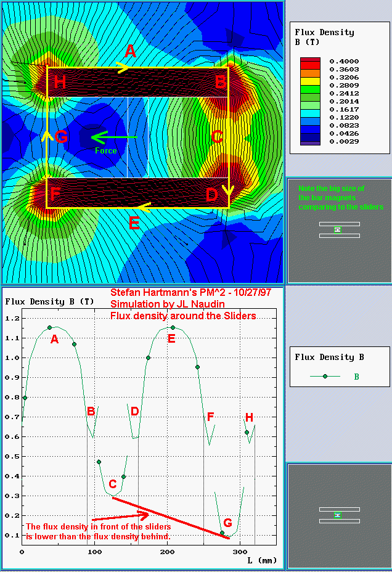
Task: Click red letter E below the lower magnet
Action: pyautogui.click(x=134, y=223)
